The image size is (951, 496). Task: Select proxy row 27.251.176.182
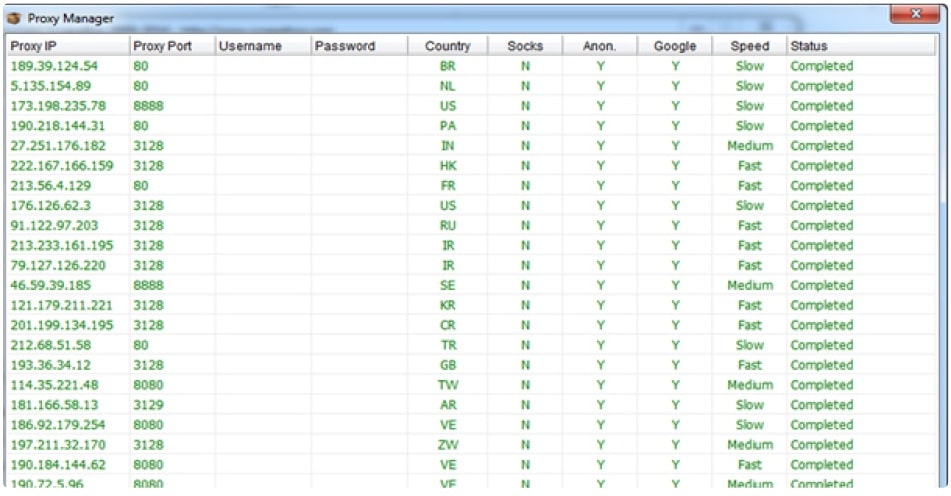(472, 146)
